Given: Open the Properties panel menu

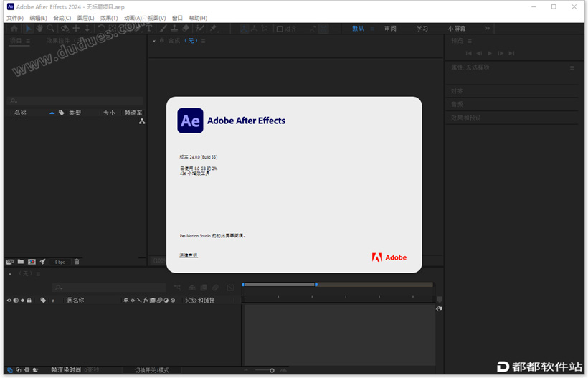Looking at the screenshot, I should pos(572,68).
